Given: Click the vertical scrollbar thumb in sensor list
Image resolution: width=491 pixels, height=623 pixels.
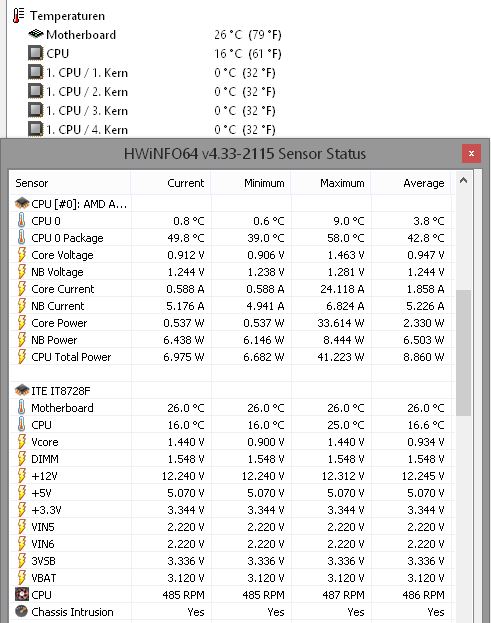Looking at the screenshot, I should [x=463, y=353].
